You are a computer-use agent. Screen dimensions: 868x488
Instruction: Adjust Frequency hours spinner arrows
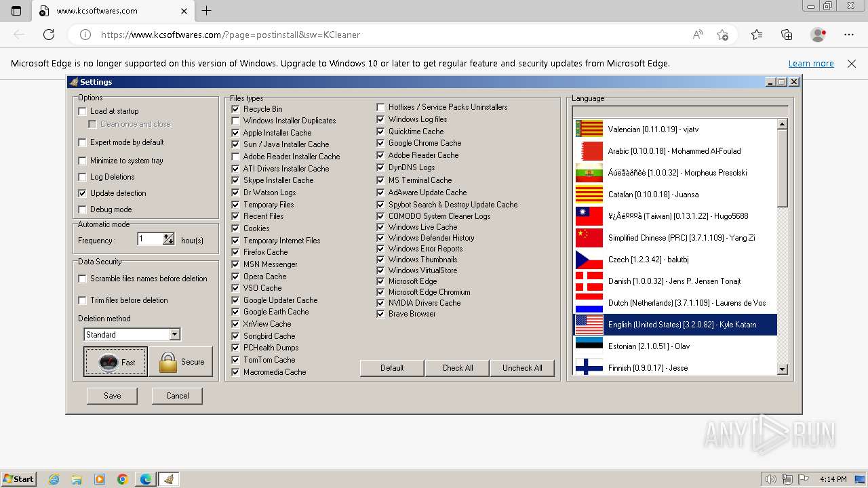point(169,239)
